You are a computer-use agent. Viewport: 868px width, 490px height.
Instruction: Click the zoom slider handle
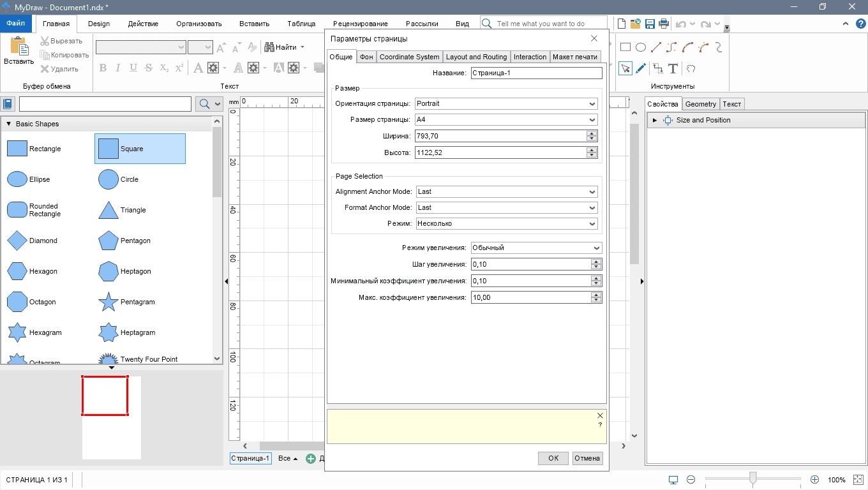tap(753, 479)
